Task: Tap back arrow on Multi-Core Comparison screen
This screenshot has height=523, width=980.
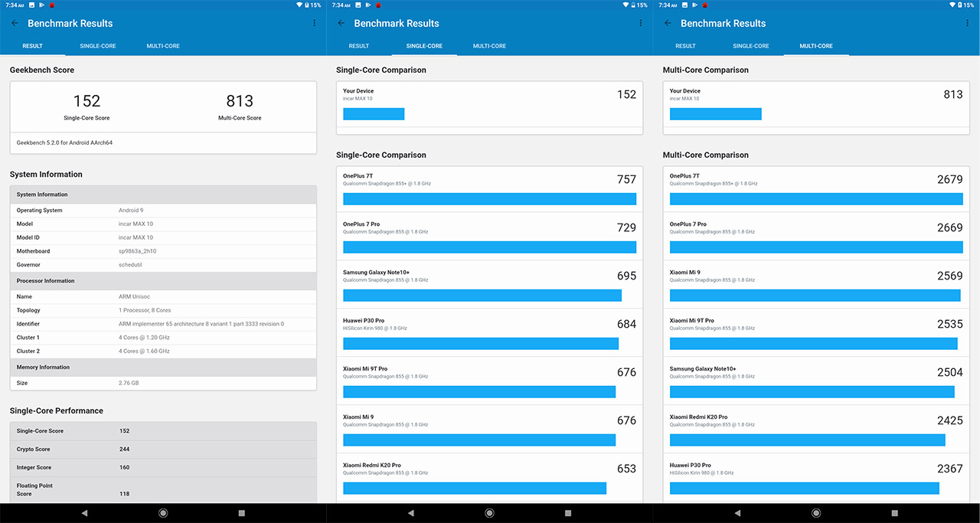Action: point(668,23)
